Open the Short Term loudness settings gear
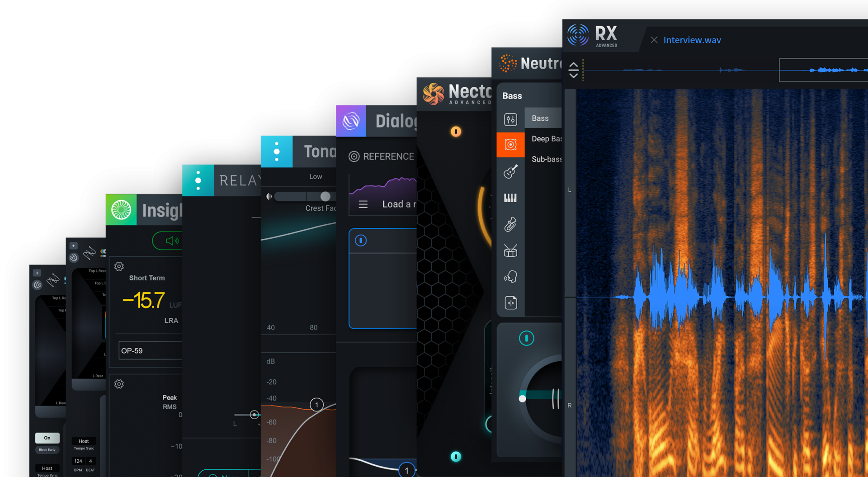Image resolution: width=868 pixels, height=477 pixels. point(119,266)
